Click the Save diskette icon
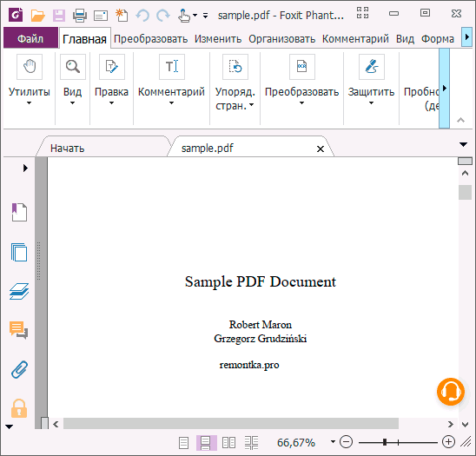Image resolution: width=476 pixels, height=456 pixels. [59, 15]
